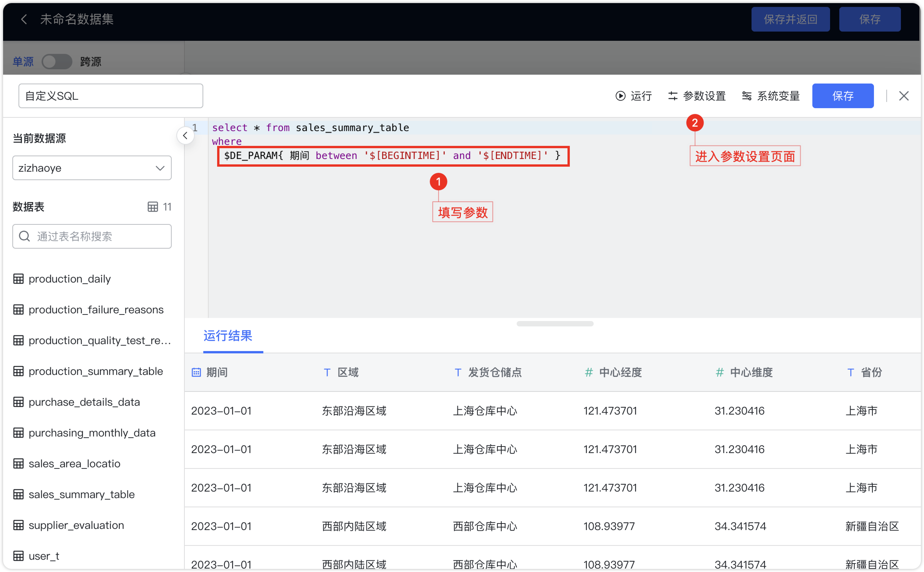Click the back arrow beside 未命名数据集

coord(24,19)
